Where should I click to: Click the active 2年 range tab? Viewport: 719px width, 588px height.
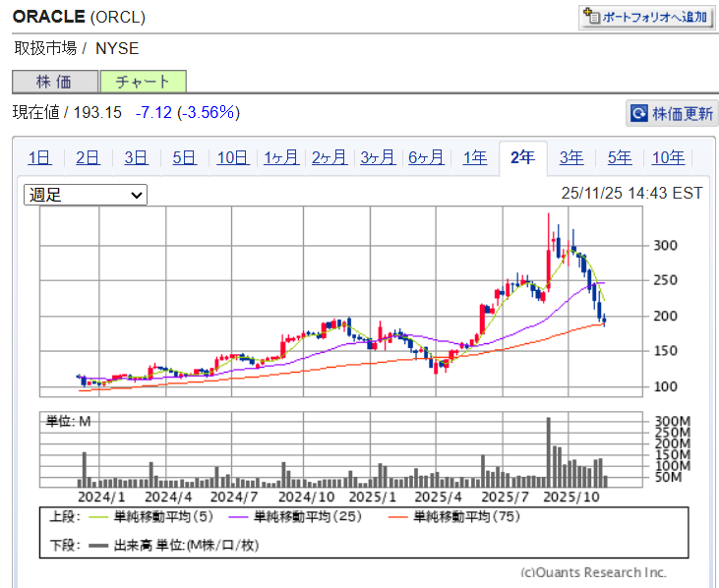tap(523, 157)
